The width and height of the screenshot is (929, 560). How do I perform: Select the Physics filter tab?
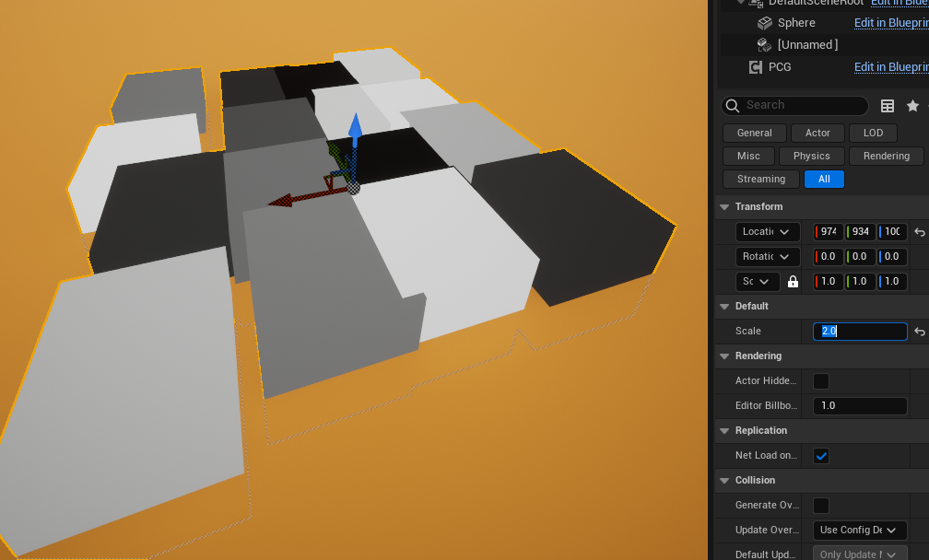(811, 157)
